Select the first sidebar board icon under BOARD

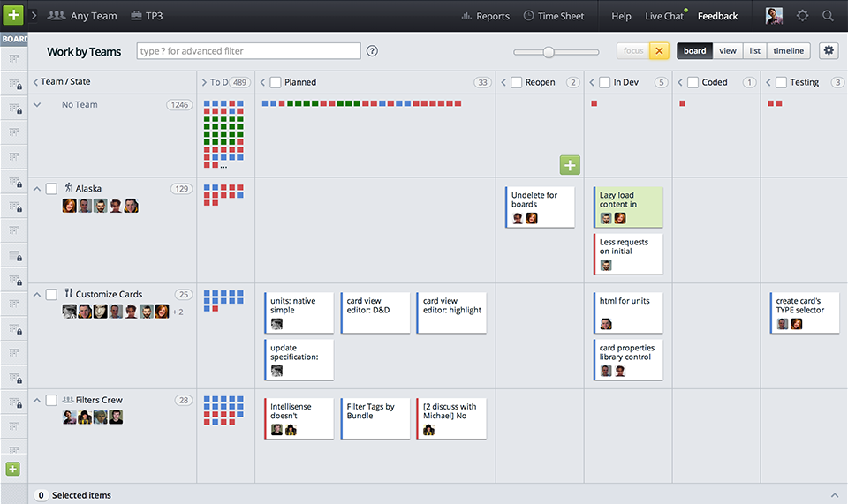pyautogui.click(x=14, y=59)
